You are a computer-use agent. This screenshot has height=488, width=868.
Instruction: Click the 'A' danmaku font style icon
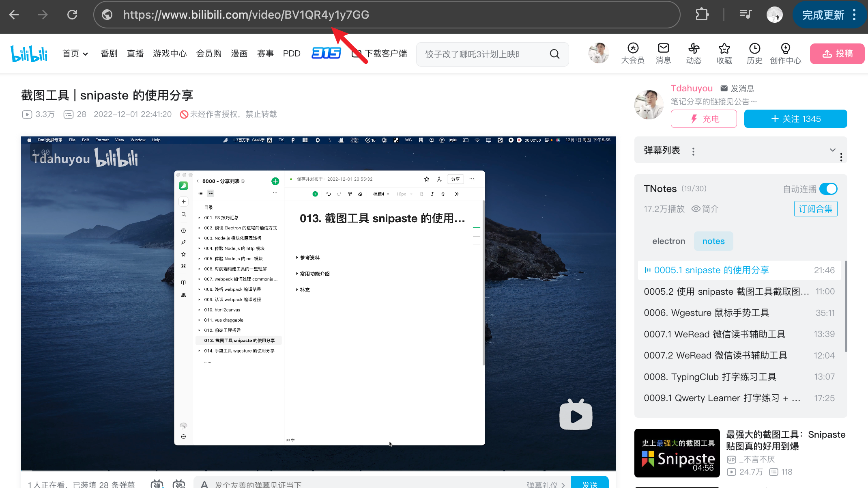[204, 484]
